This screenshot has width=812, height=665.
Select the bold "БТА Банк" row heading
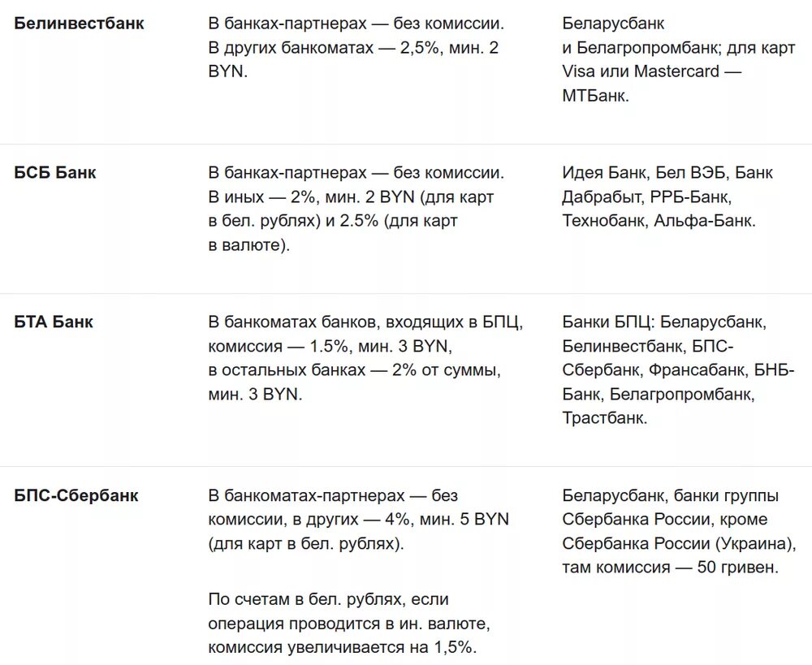click(54, 322)
